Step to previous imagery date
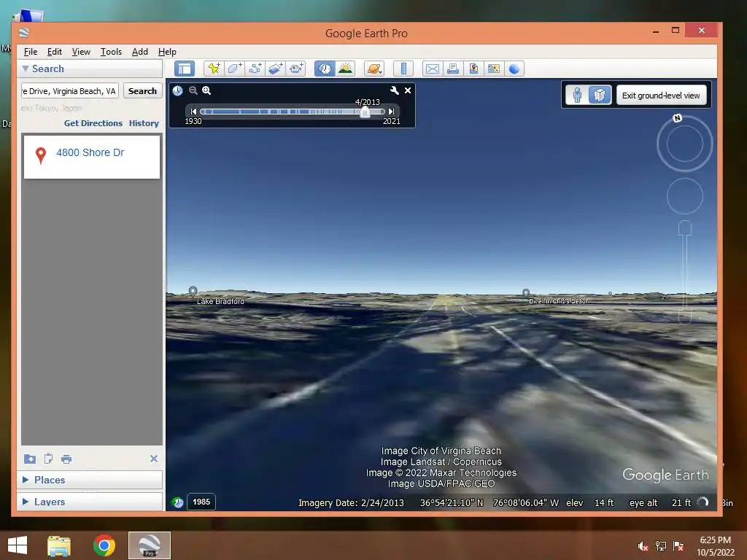 pos(193,112)
